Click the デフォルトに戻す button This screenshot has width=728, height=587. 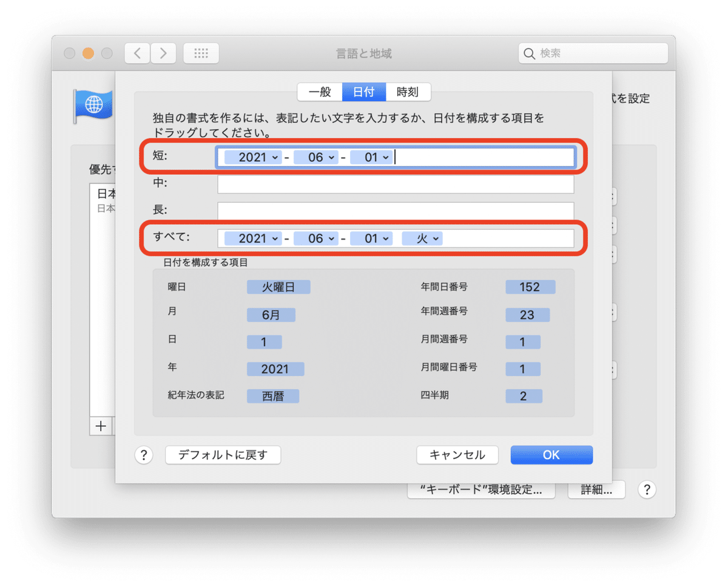tap(223, 455)
